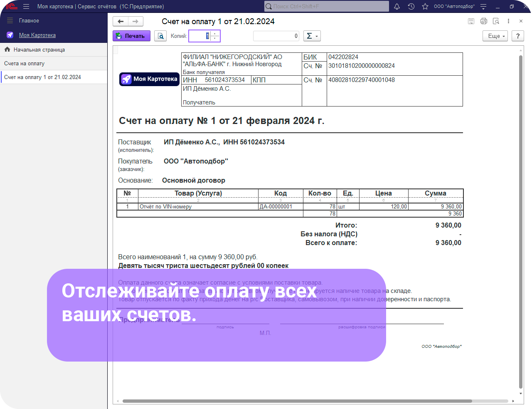Click the Всего к оплате label
The image size is (532, 409).
coord(331,243)
